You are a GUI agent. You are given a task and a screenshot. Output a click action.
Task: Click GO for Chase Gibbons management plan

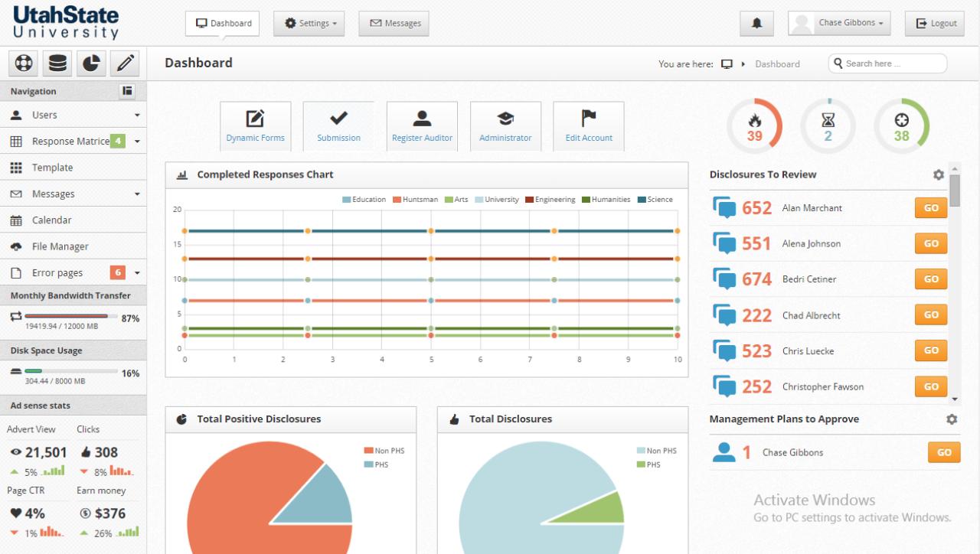(944, 452)
